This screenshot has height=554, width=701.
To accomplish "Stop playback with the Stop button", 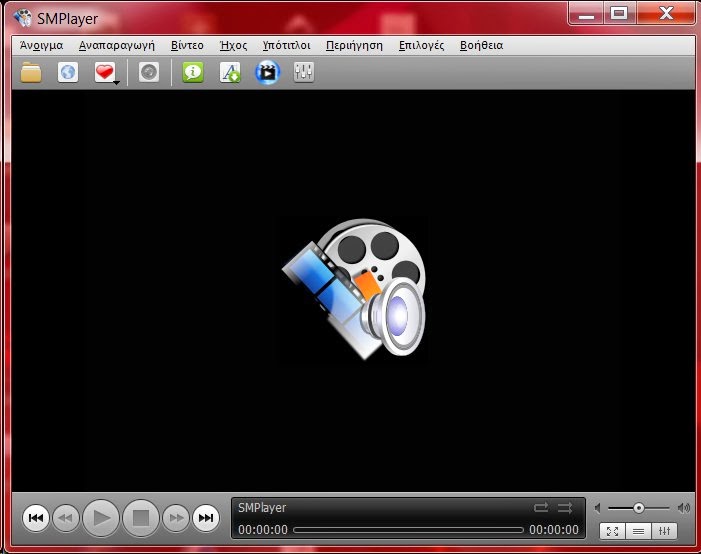I will coord(141,518).
